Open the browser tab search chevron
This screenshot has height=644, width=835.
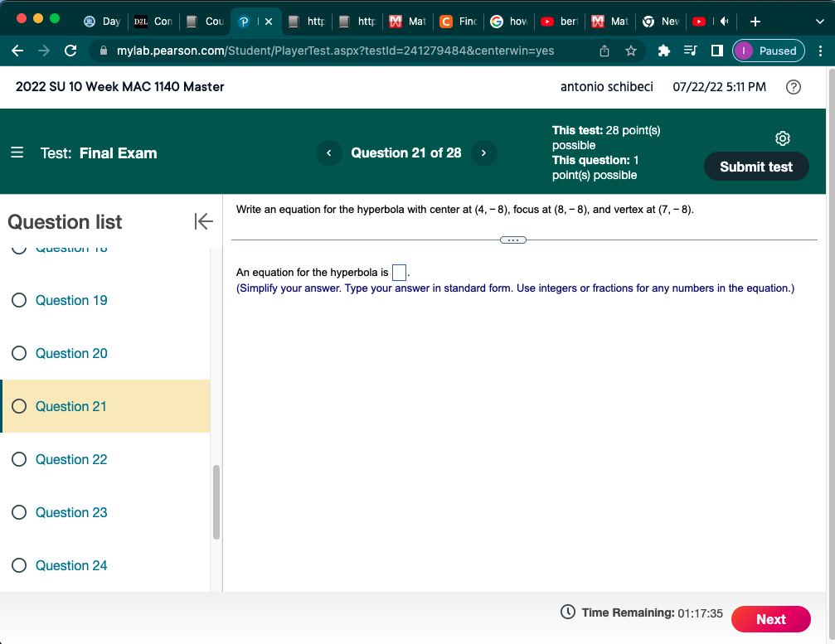coord(819,22)
